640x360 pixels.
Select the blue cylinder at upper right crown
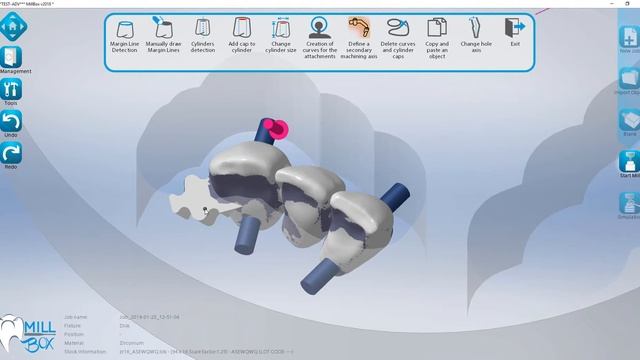pyautogui.click(x=396, y=196)
